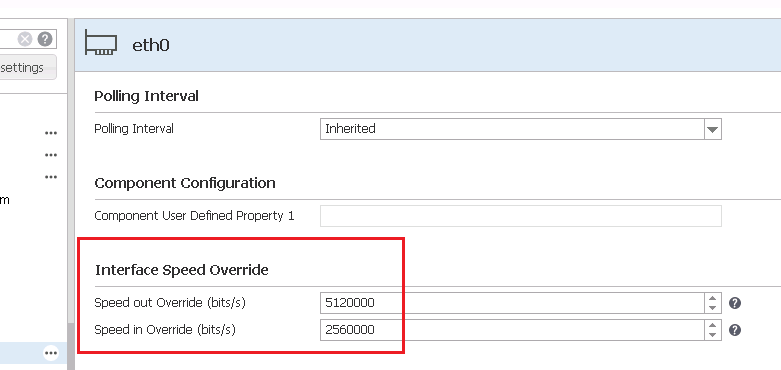Image resolution: width=781 pixels, height=370 pixels.
Task: Open the Polling Interval dropdown
Action: [x=713, y=129]
